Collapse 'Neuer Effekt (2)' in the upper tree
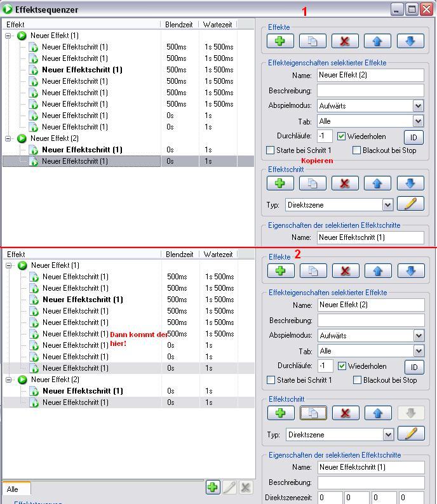This screenshot has width=437, height=504. click(9, 138)
